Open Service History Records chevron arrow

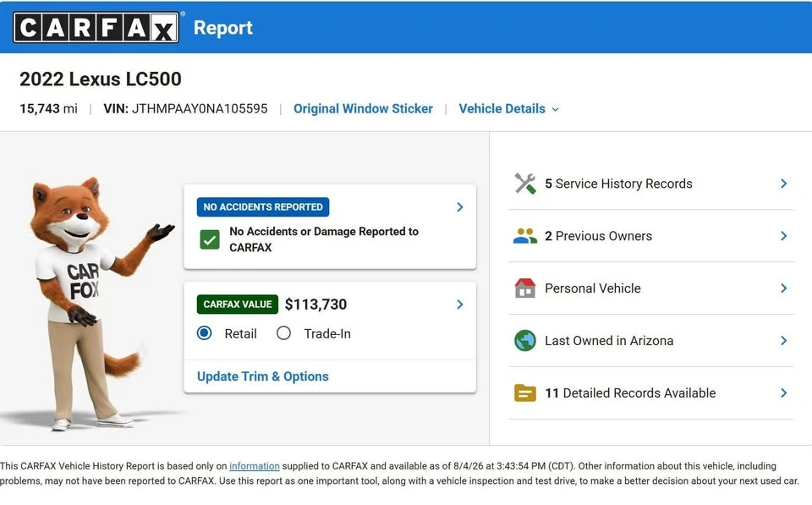point(784,184)
